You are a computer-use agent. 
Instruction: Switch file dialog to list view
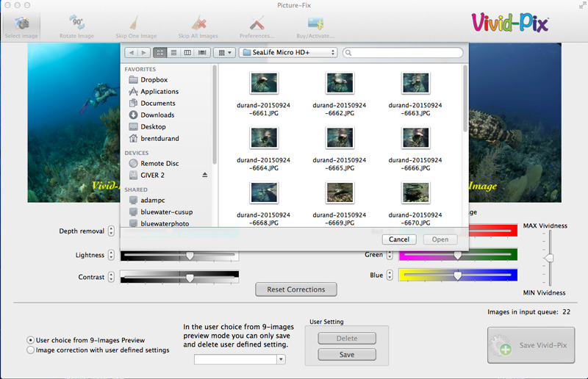pos(173,53)
